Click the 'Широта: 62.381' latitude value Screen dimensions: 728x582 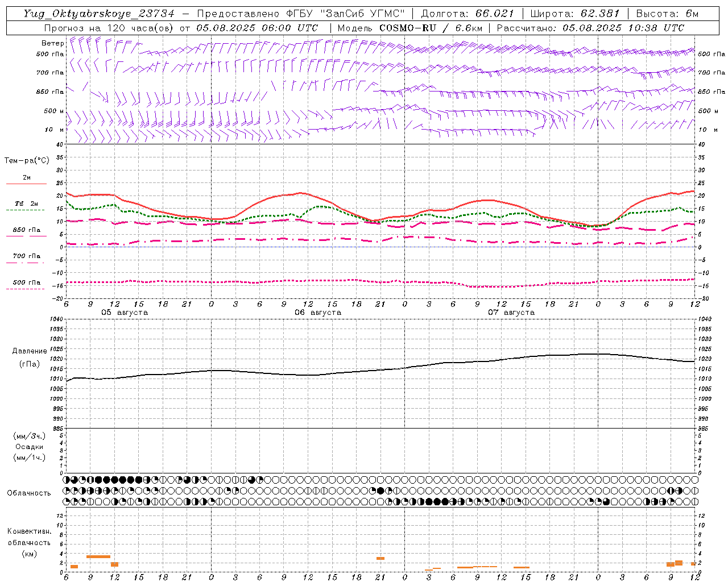(x=574, y=14)
